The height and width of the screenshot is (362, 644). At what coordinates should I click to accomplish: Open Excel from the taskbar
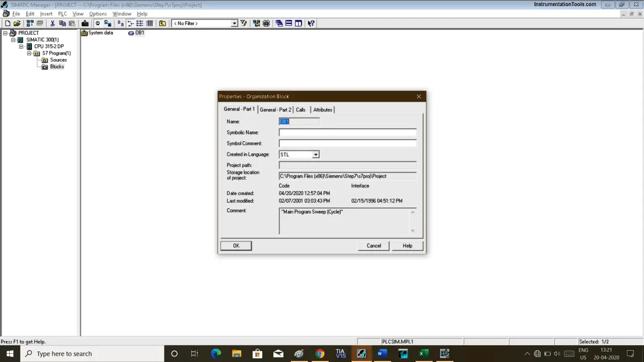coord(424,353)
